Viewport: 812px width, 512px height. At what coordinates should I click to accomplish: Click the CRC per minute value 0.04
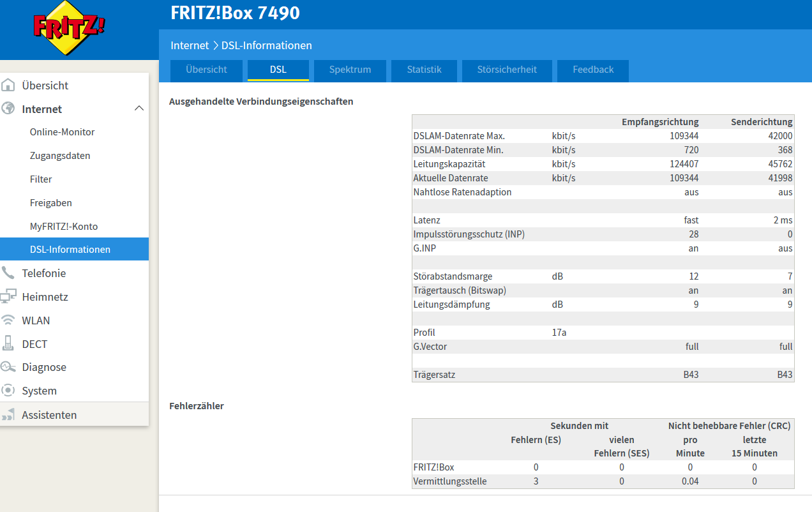pos(690,481)
